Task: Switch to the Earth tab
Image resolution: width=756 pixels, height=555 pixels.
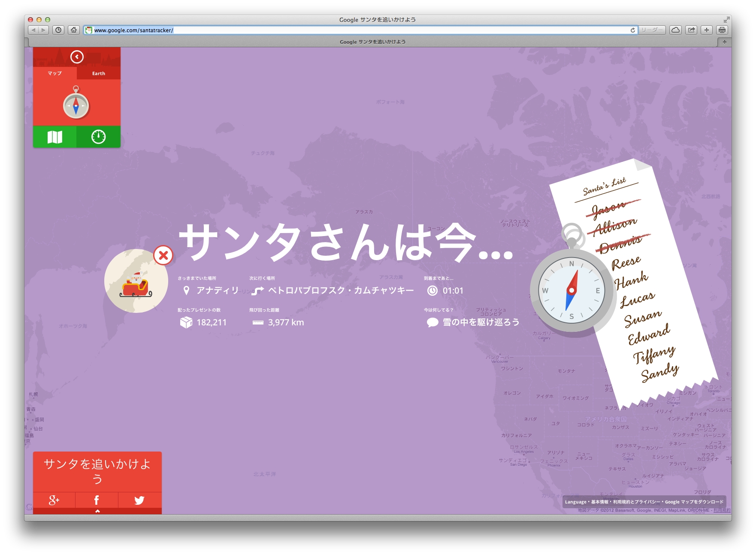Action: (x=99, y=73)
